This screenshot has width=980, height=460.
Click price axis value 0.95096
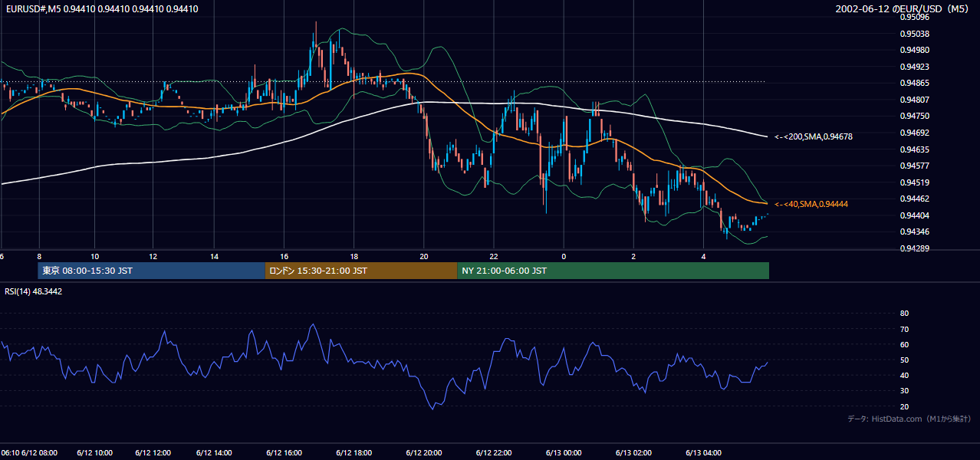click(x=914, y=17)
